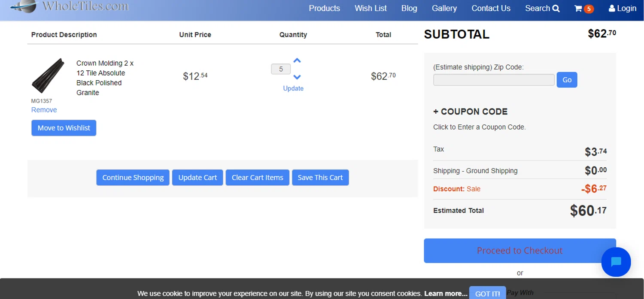Click Continue Shopping button
Image resolution: width=644 pixels, height=299 pixels.
tap(133, 178)
